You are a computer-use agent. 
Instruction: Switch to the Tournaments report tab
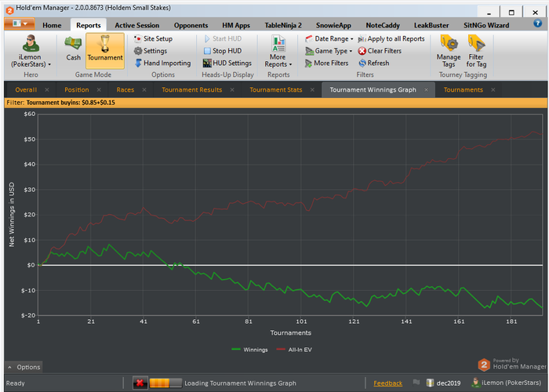[x=464, y=90]
